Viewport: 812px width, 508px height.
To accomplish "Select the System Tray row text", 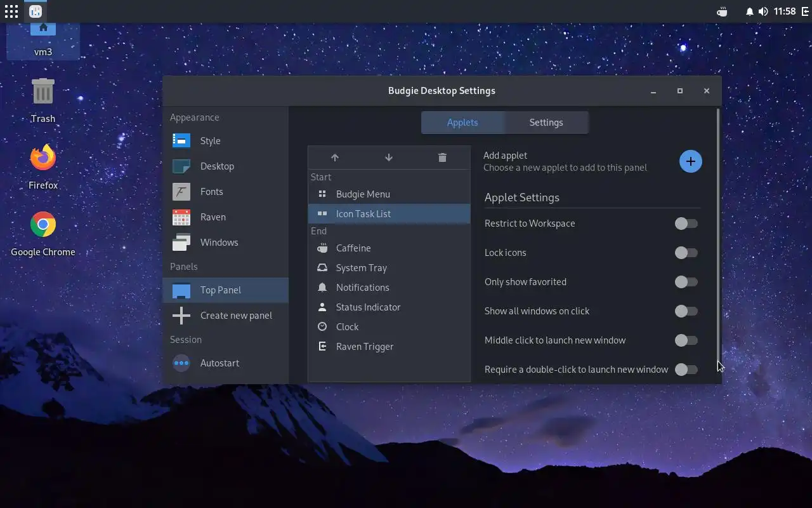I will 362,268.
